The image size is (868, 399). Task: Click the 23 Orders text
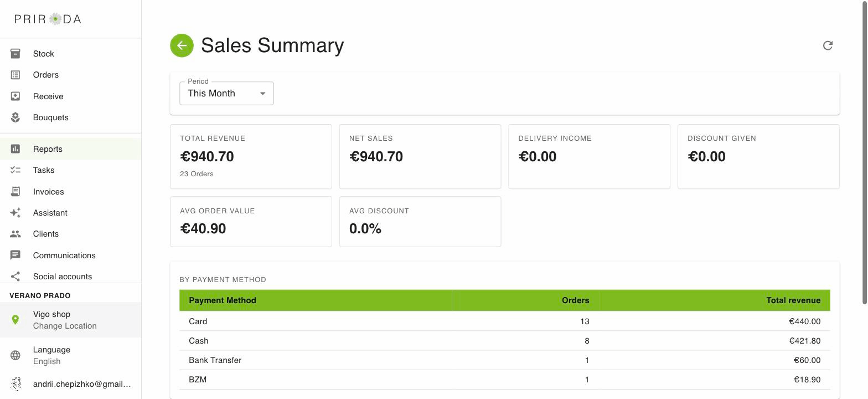tap(197, 174)
